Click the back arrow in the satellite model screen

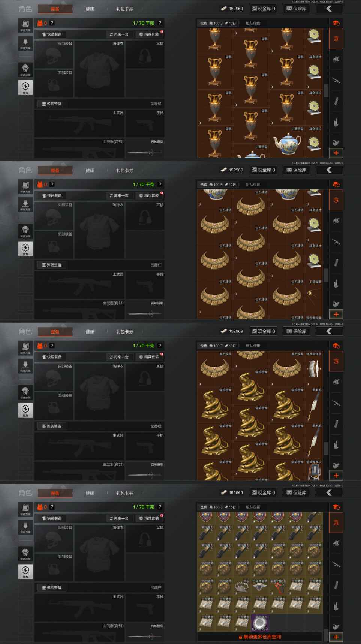click(x=329, y=170)
